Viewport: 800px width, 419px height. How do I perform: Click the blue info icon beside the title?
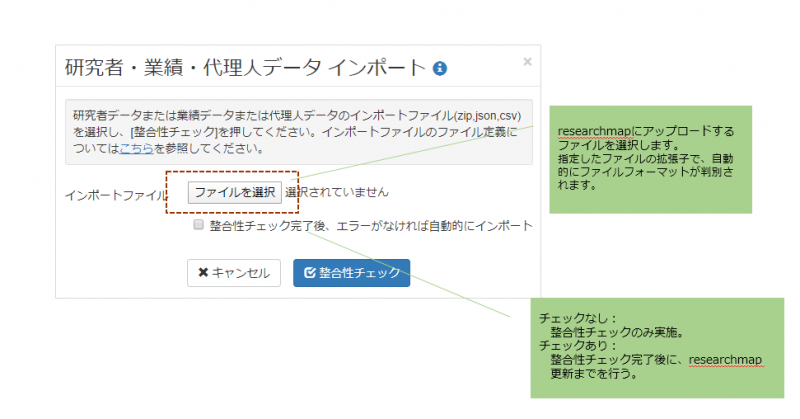(x=440, y=68)
